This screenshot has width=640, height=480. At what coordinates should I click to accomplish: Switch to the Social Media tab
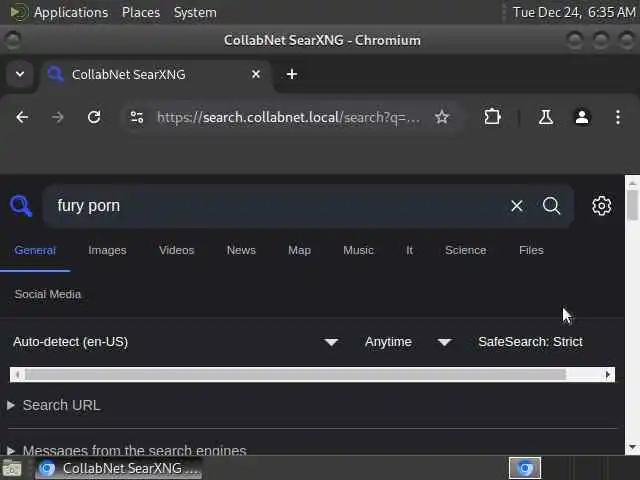(48, 294)
